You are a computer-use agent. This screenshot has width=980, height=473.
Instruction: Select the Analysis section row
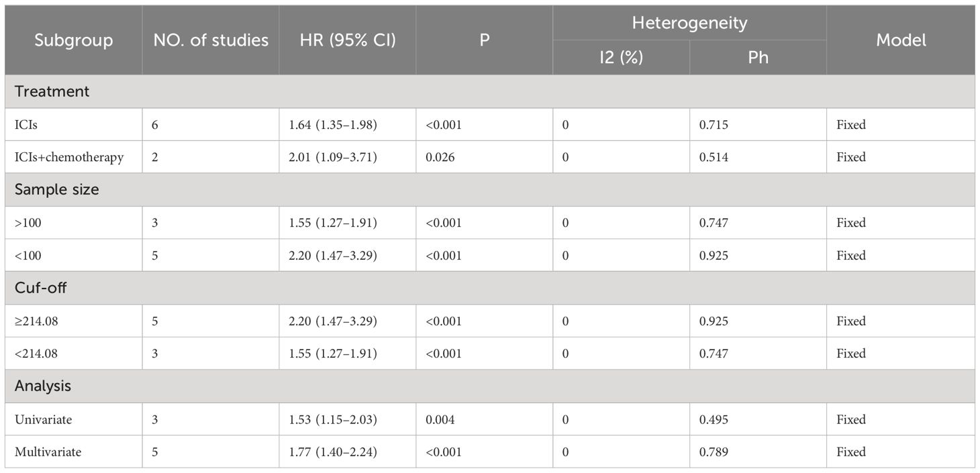[x=490, y=386]
